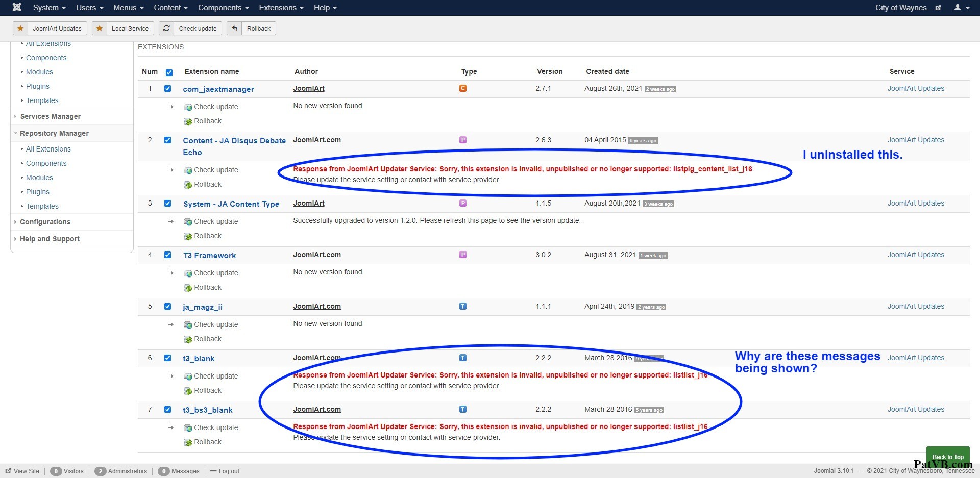
Task: Open the com_jaextmanager extension link
Action: (x=218, y=89)
